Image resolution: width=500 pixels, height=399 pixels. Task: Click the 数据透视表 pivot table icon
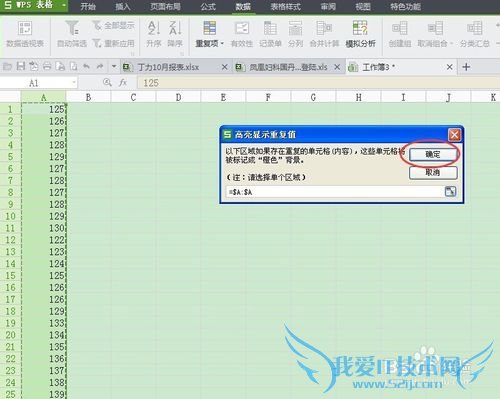[x=25, y=29]
